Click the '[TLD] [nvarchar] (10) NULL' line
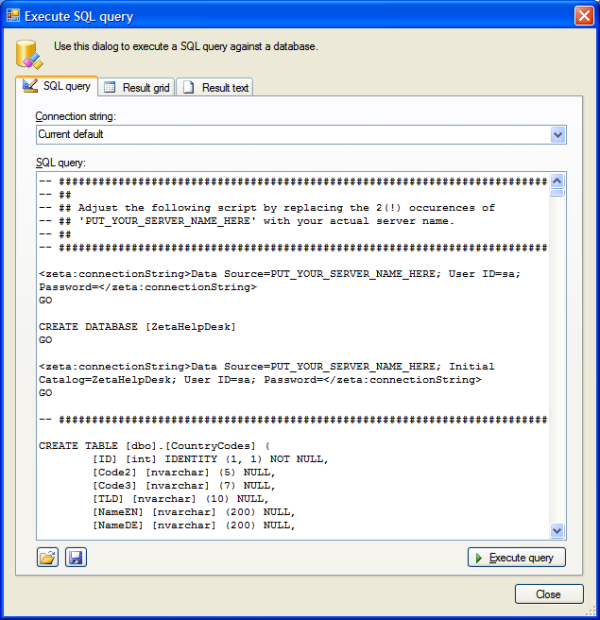600x620 pixels. tap(180, 499)
